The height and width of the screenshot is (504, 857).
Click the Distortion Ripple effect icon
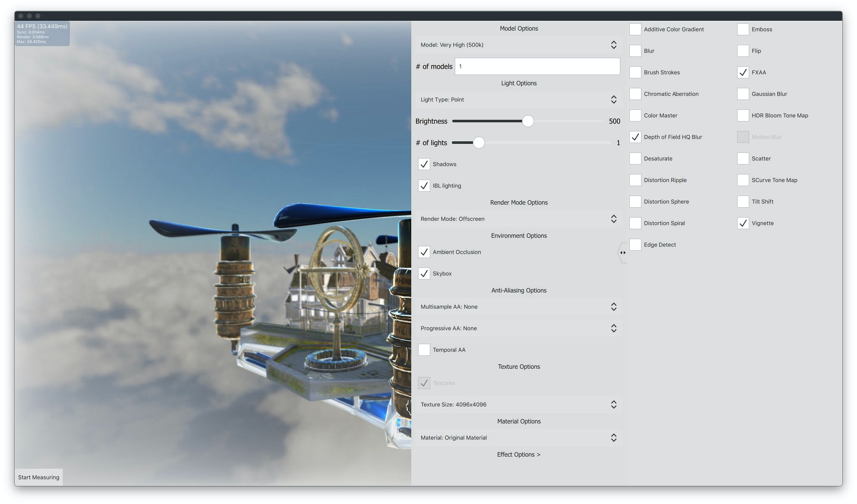(x=635, y=179)
